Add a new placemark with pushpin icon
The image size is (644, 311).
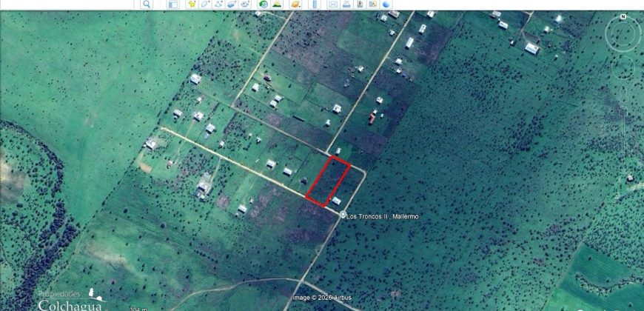tap(192, 4)
